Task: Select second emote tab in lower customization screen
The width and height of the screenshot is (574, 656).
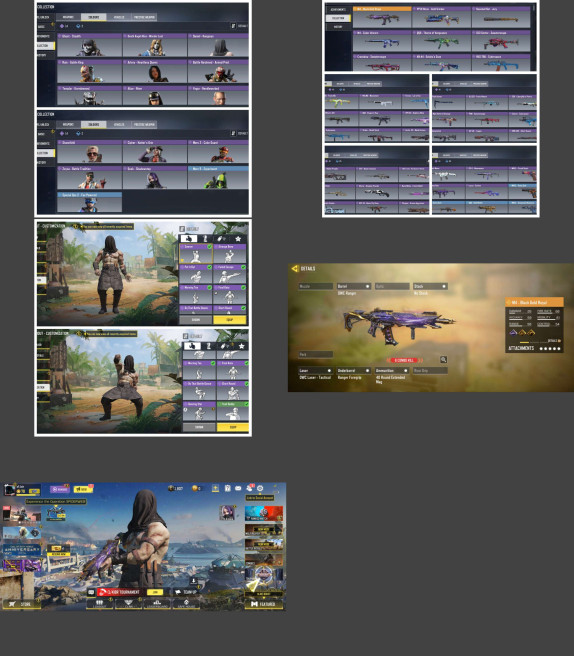Action: tap(208, 346)
